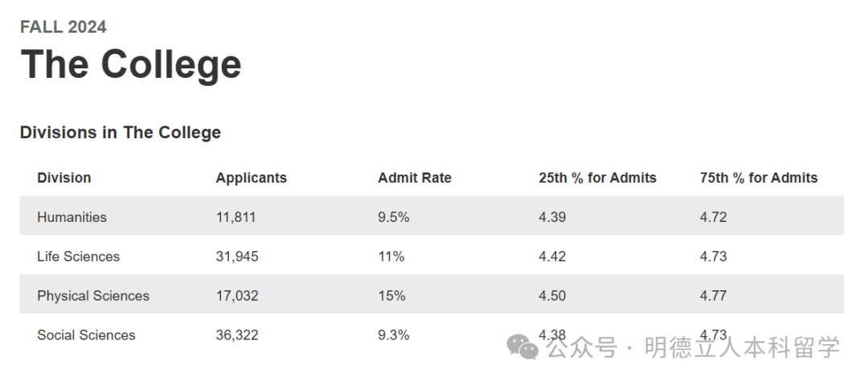
Task: Click the WeChat logo in the watermark
Action: (523, 347)
